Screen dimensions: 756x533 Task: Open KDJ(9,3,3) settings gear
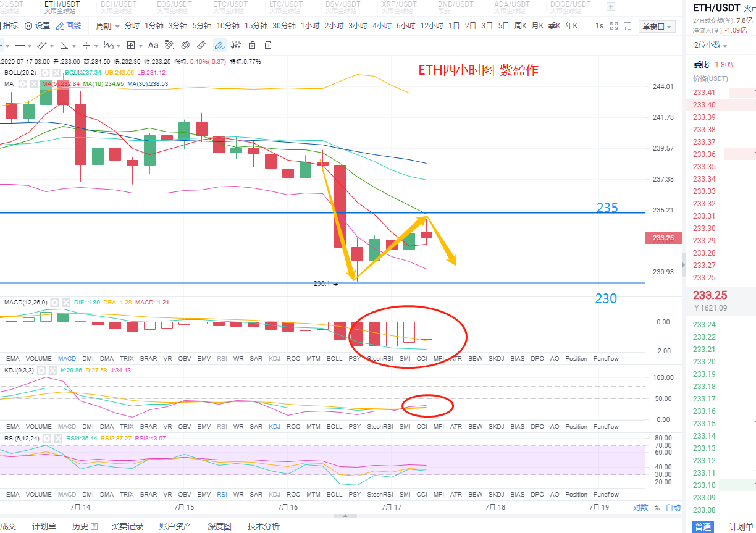pyautogui.click(x=41, y=371)
